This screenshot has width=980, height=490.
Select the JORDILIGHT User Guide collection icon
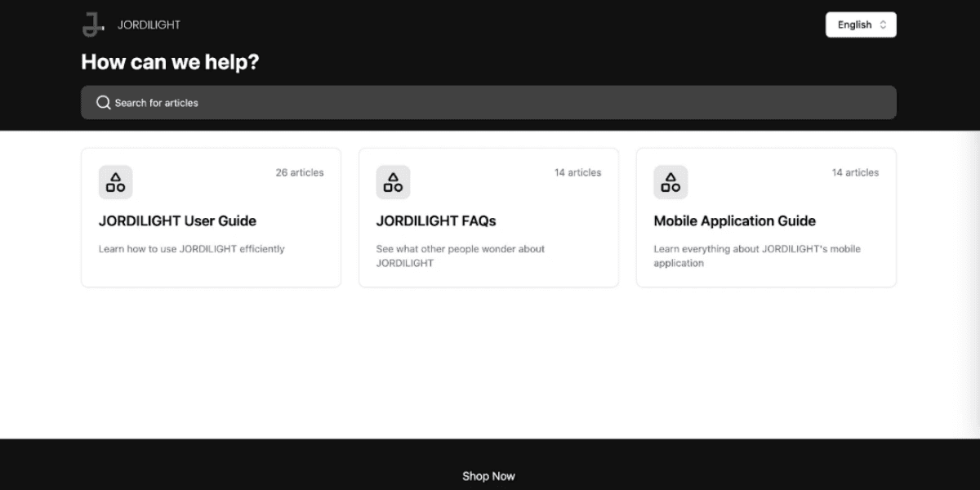click(115, 181)
